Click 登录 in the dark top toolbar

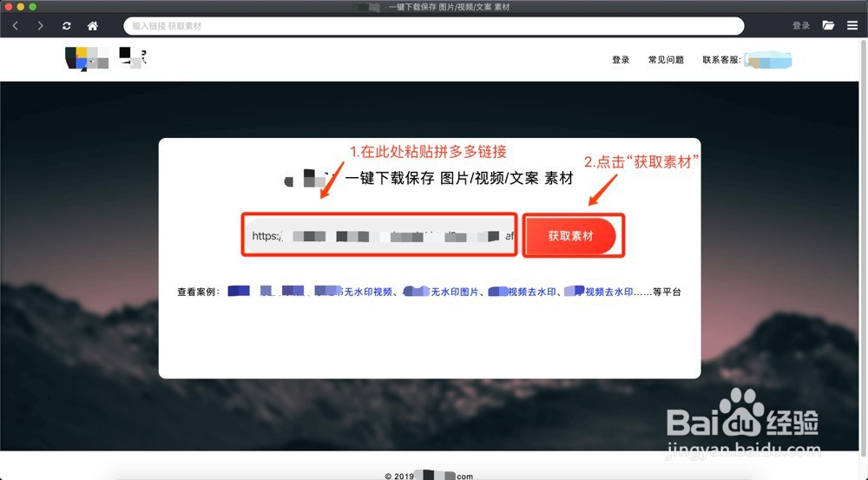click(801, 25)
